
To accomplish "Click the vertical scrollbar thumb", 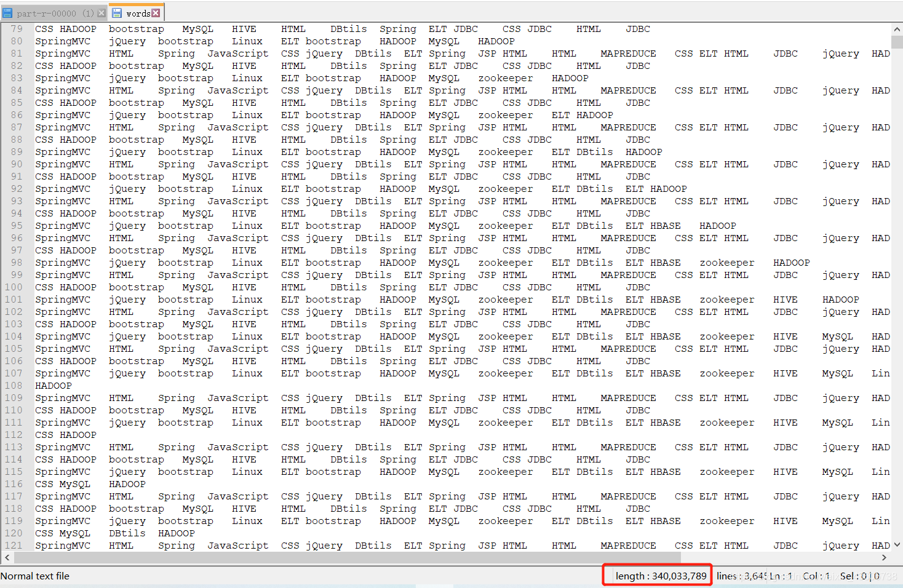I will point(897,42).
